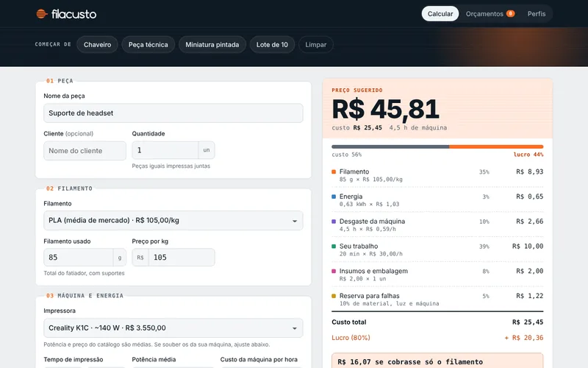The width and height of the screenshot is (588, 368).
Task: Click the Impressora dropdown arrow
Action: (x=295, y=328)
